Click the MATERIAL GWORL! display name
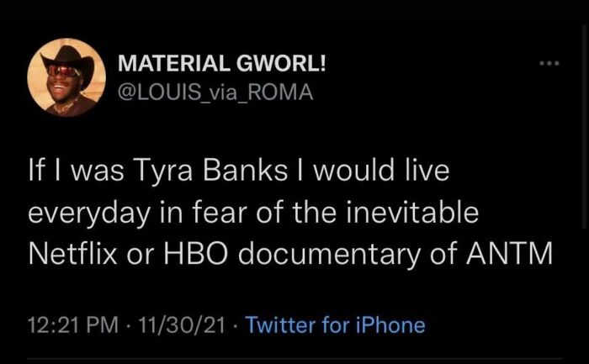Image resolution: width=589 pixels, height=364 pixels. pyautogui.click(x=222, y=63)
